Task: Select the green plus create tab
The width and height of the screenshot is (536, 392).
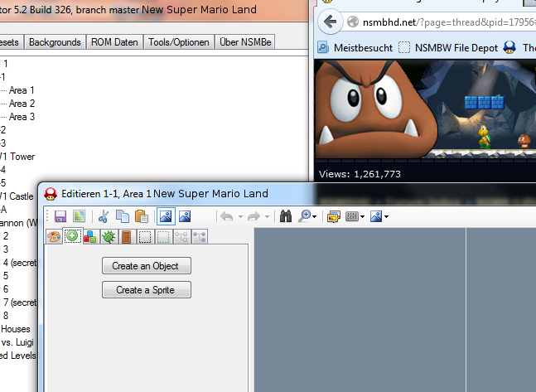Action: [x=72, y=236]
